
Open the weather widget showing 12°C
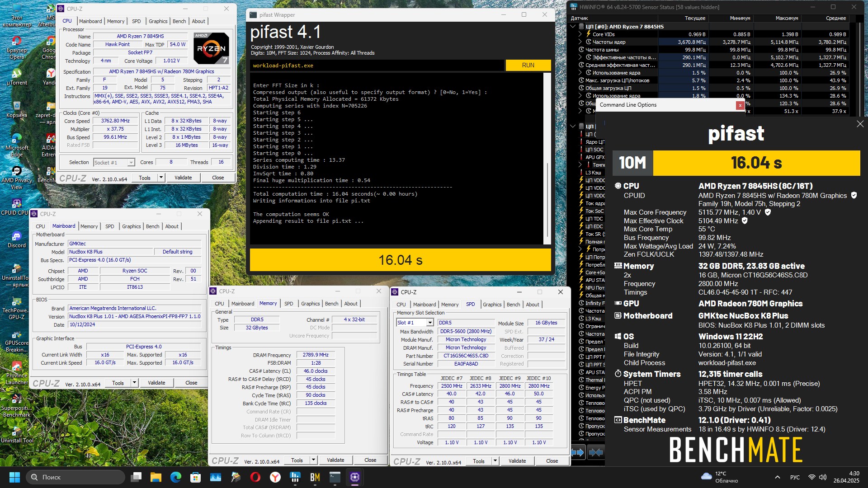(720, 477)
